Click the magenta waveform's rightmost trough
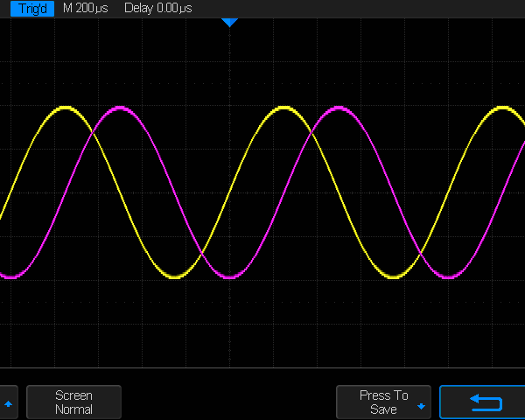Viewport: 525px width, 420px height. (449, 277)
